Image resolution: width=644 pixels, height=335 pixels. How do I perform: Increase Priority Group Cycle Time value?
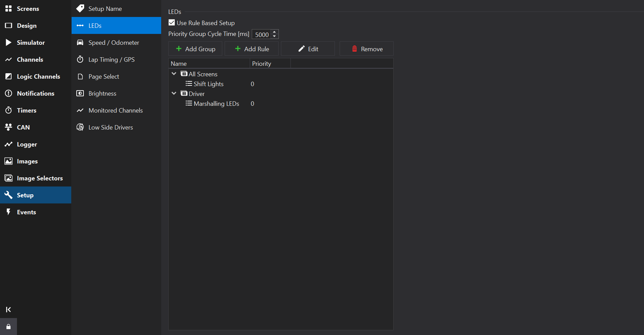pos(274,32)
